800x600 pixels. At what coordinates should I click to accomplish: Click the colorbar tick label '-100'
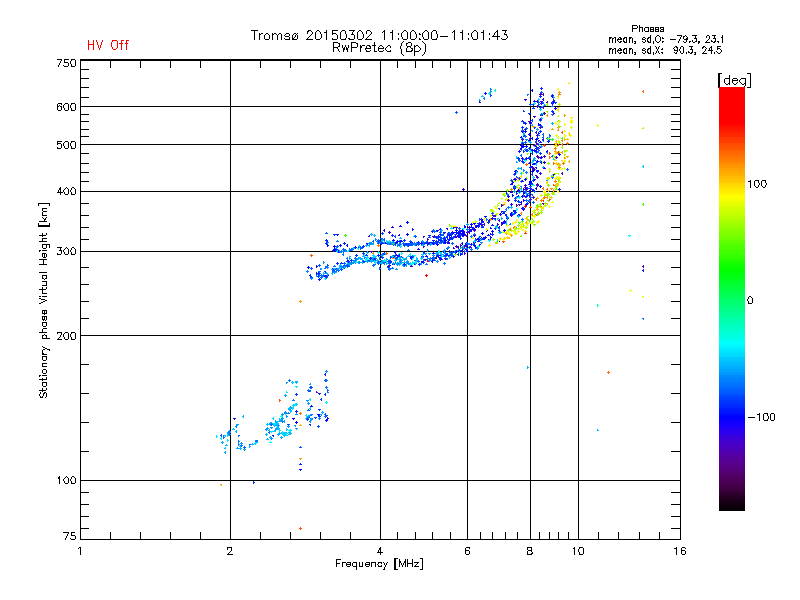coord(762,417)
